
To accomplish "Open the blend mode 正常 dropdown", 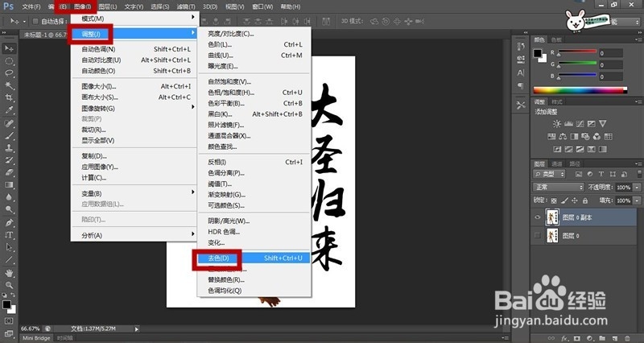I will point(559,187).
